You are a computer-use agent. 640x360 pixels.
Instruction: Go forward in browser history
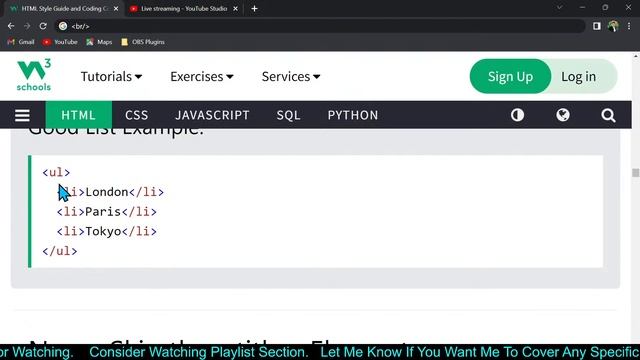coord(27,26)
